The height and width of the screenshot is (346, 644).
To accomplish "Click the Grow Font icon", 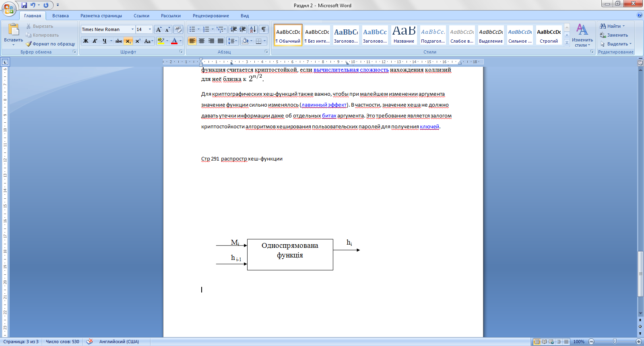I will (x=159, y=29).
